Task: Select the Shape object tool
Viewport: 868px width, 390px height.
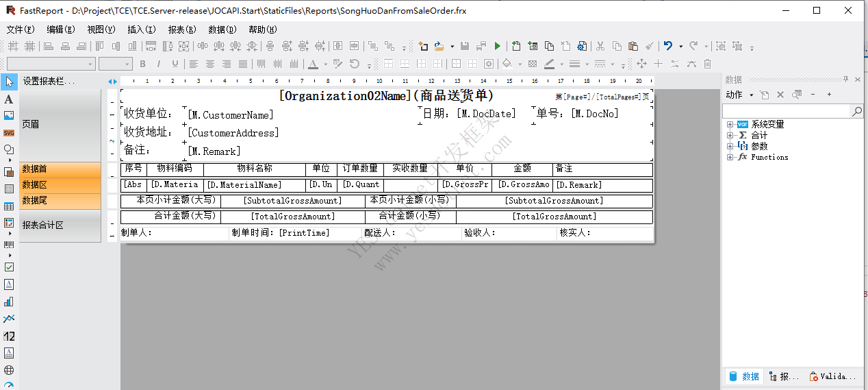Action: 9,149
